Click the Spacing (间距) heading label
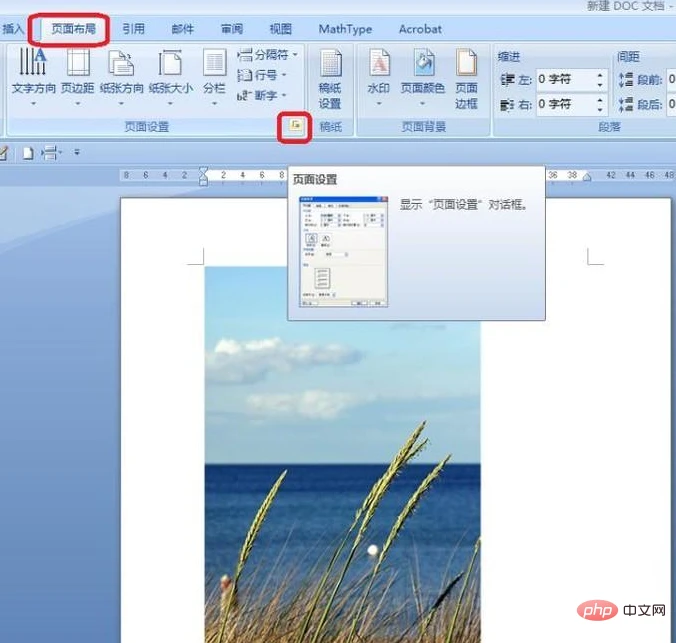This screenshot has height=643, width=676. 628,56
